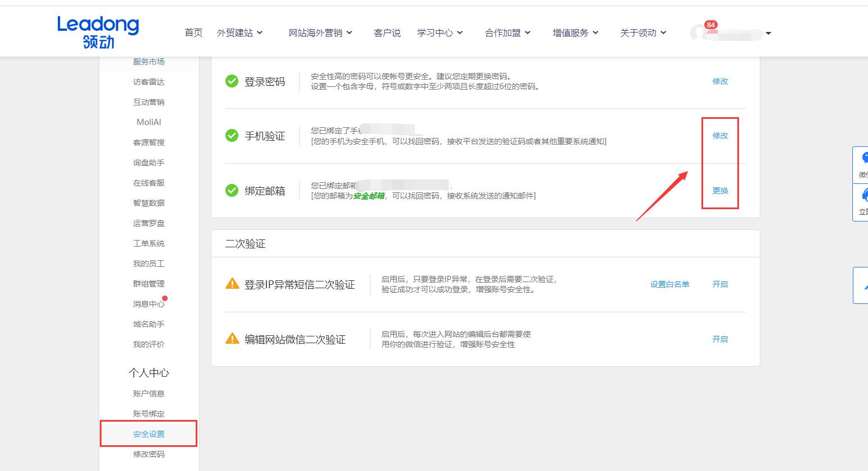868x471 pixels.
Task: Open the 学习中心 menu
Action: coord(436,32)
